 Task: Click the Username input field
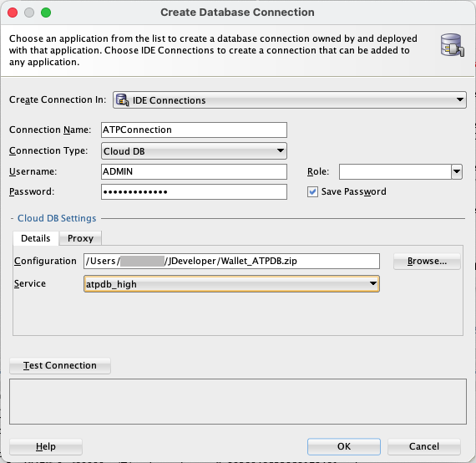(x=194, y=171)
